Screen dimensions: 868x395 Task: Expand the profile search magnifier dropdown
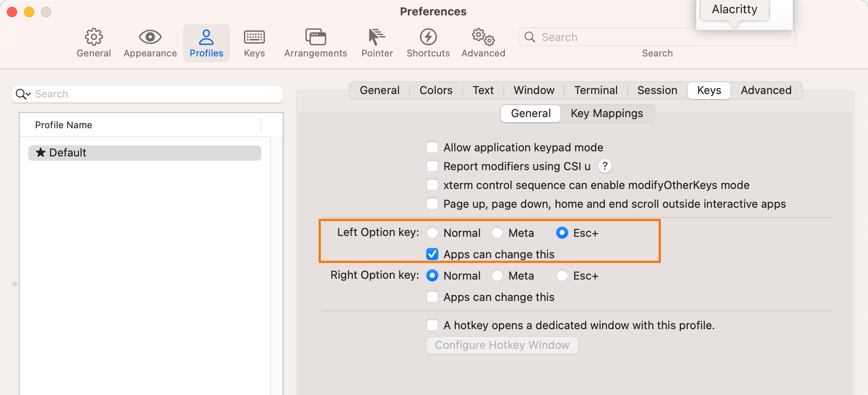click(23, 94)
